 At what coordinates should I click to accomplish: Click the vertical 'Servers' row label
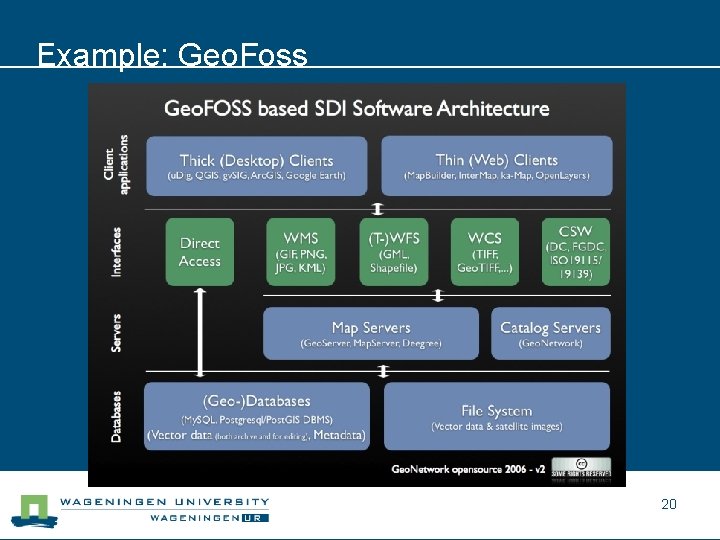(x=117, y=333)
